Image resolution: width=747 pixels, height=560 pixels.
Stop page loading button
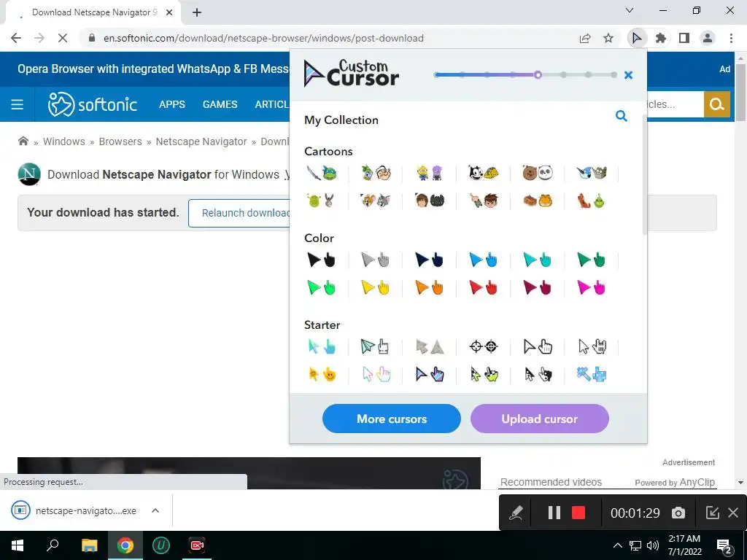(63, 38)
